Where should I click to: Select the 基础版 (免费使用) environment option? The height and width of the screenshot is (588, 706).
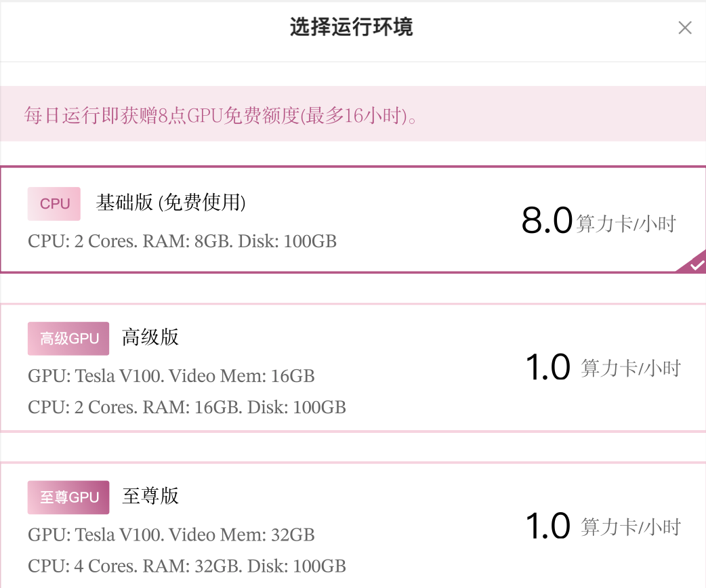tap(353, 219)
